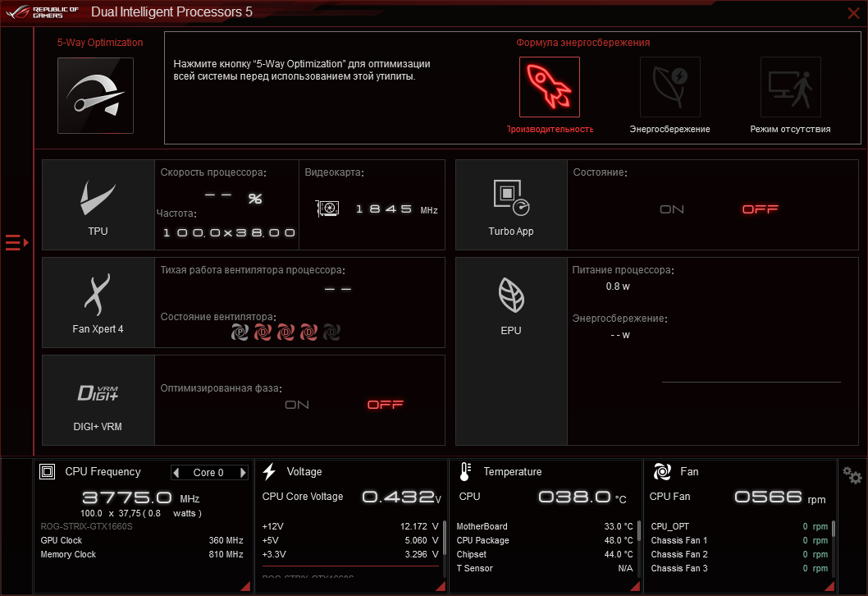Click the last dimmed fan status icon
The height and width of the screenshot is (596, 868).
331,332
